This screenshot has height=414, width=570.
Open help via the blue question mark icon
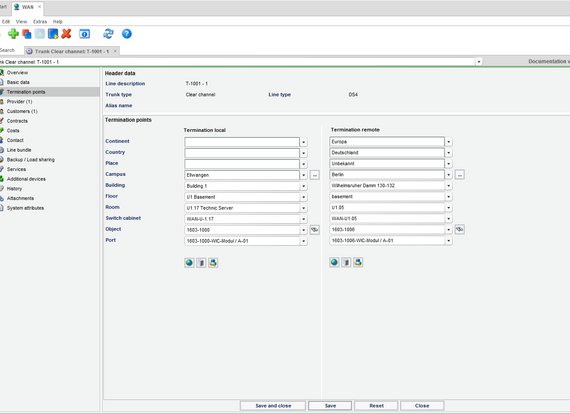[x=127, y=34]
